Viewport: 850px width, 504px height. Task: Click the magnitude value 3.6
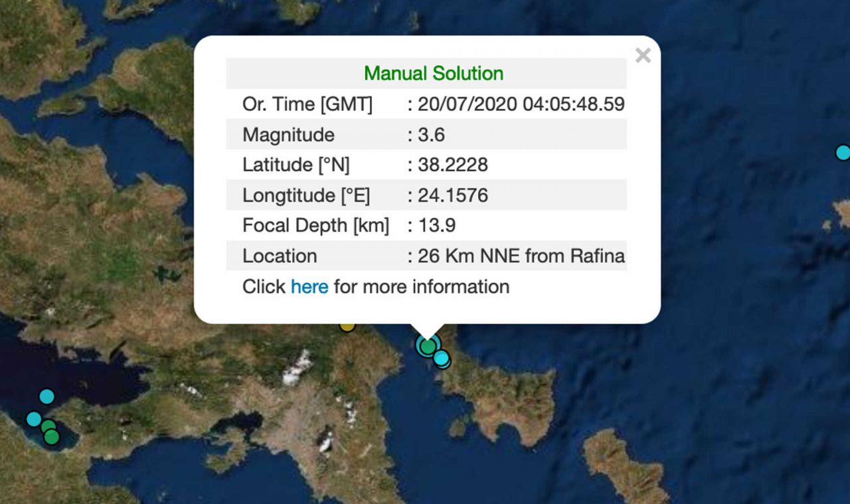[x=431, y=135]
